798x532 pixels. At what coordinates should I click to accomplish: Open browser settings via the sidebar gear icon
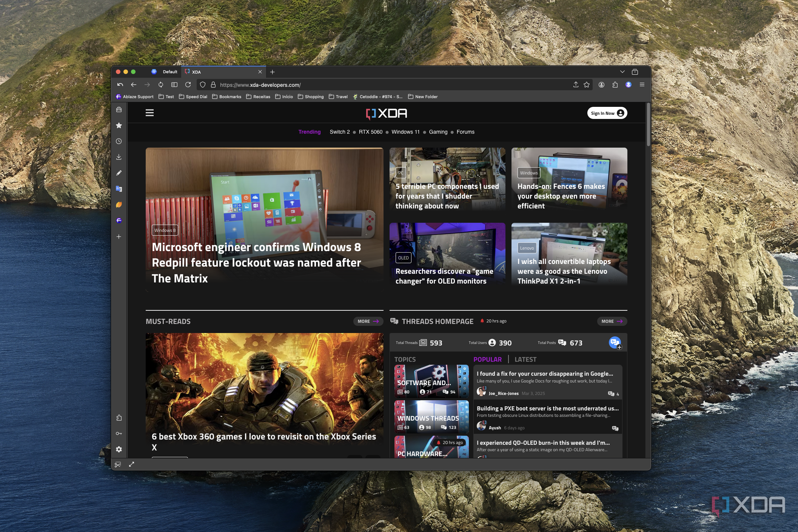pos(119,449)
